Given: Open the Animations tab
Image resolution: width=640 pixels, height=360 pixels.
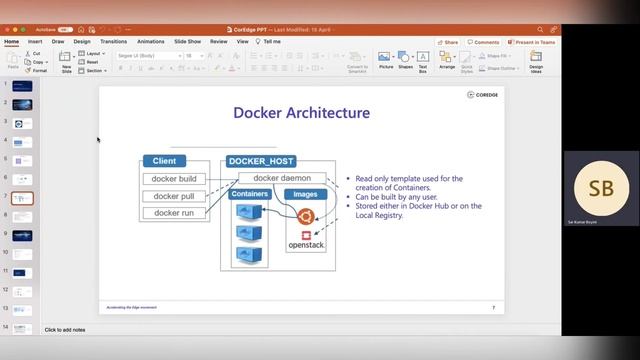Looking at the screenshot, I should tap(151, 42).
